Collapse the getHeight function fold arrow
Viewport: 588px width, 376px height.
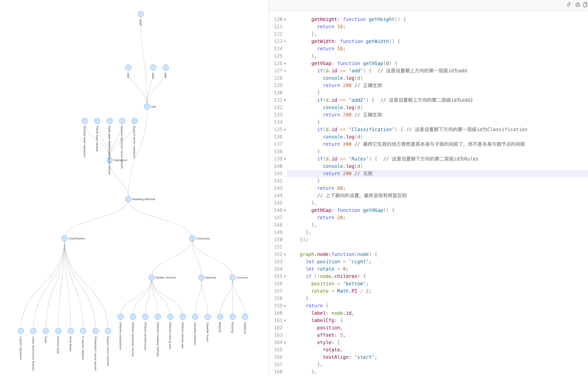285,20
